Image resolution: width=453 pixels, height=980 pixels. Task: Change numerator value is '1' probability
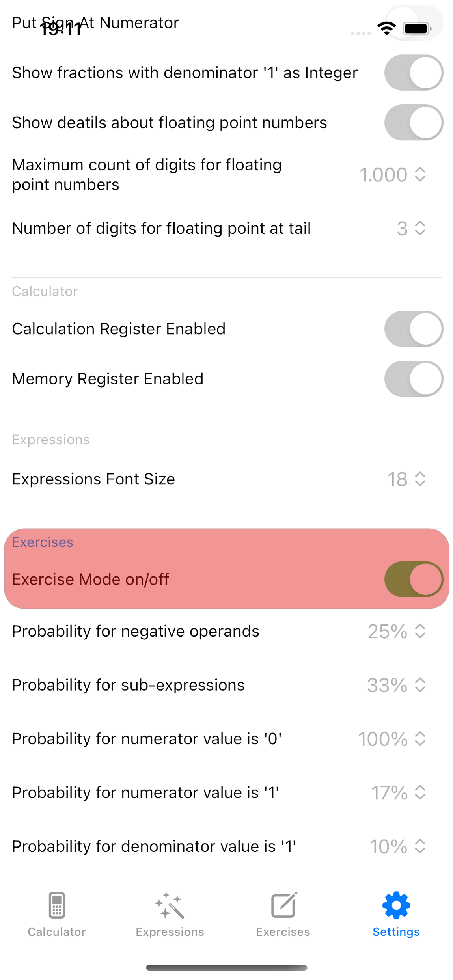(398, 793)
